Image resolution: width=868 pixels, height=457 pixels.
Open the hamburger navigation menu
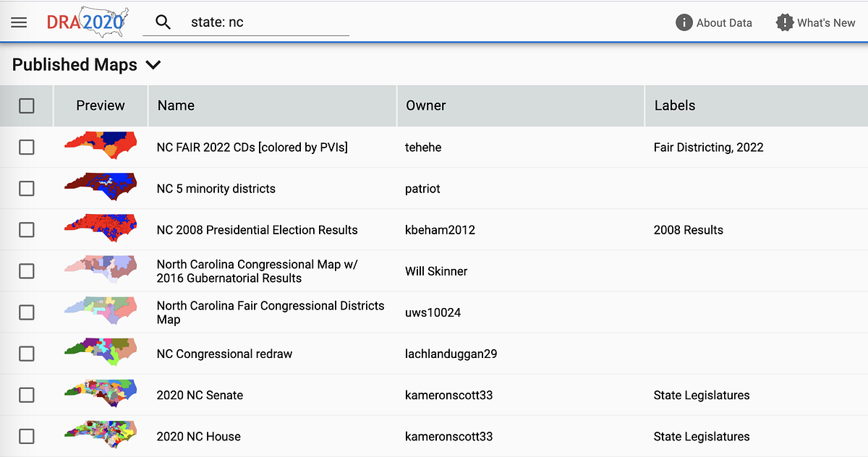pyautogui.click(x=19, y=22)
